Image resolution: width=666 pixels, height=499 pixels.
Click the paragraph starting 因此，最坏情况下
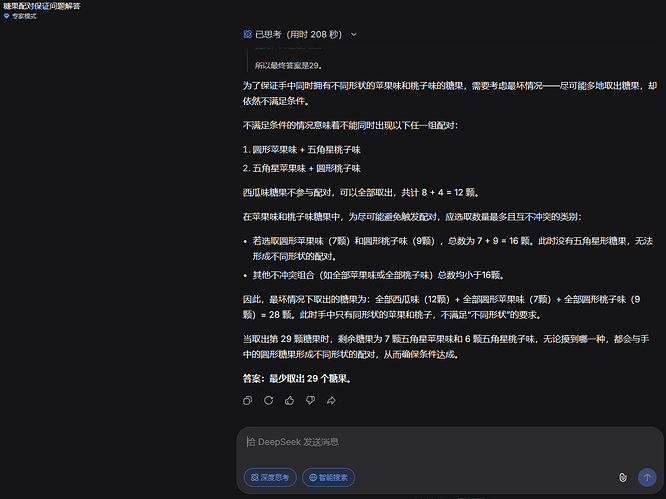442,307
